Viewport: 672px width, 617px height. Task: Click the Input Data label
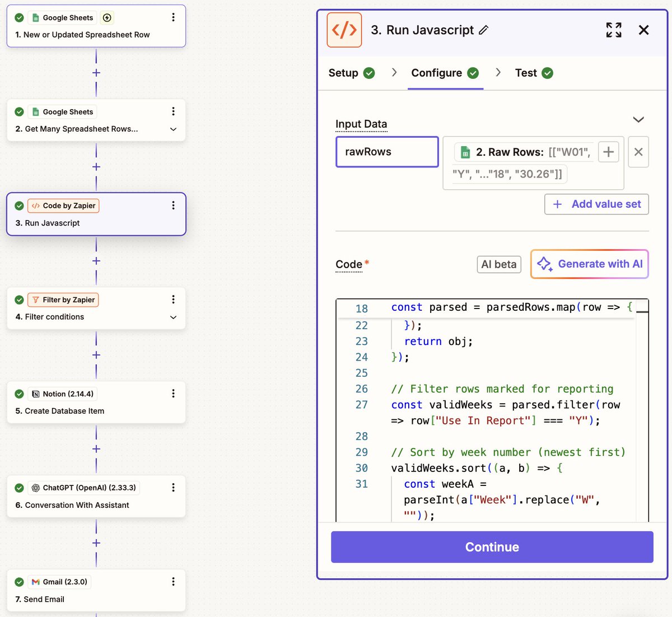pyautogui.click(x=361, y=124)
